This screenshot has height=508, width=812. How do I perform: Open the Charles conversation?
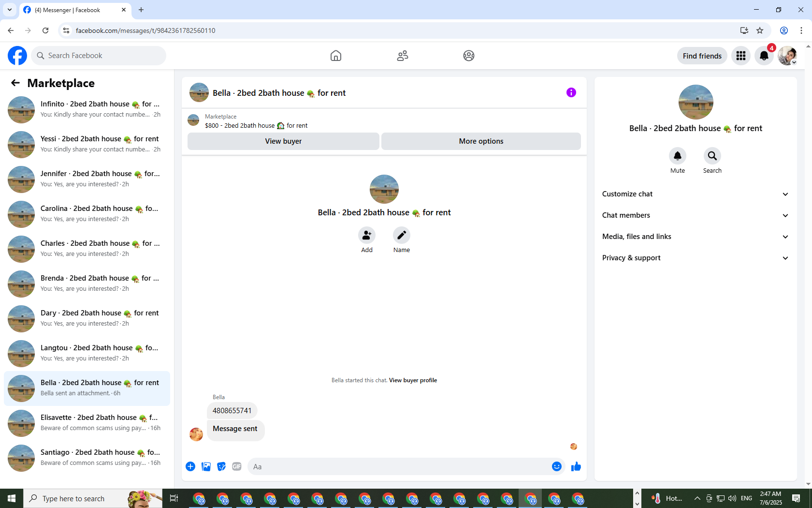(x=87, y=249)
